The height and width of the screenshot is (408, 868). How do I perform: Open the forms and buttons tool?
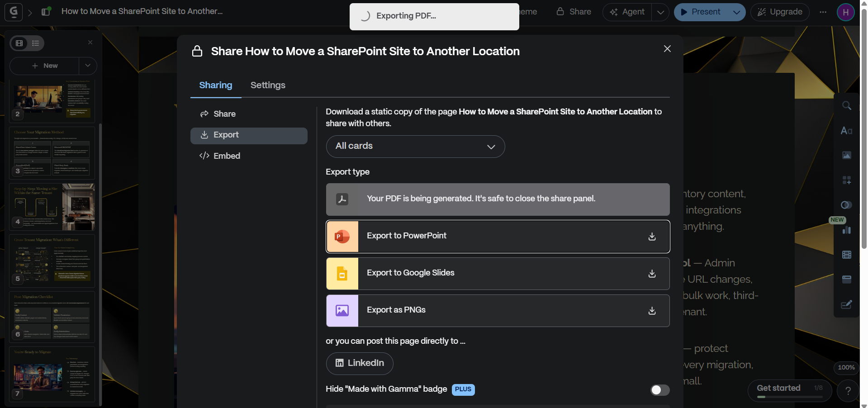tap(847, 304)
